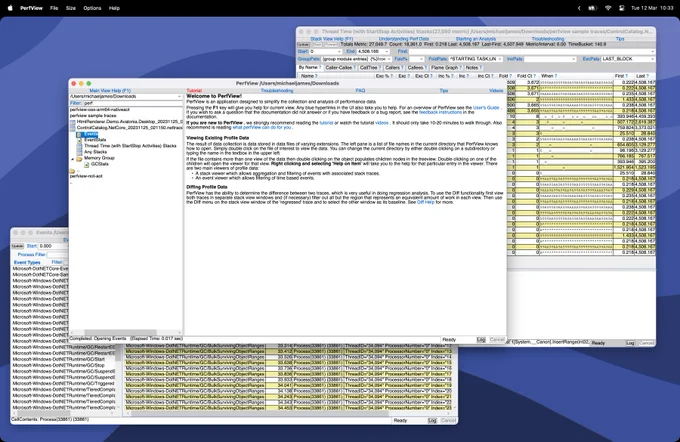680x442 pixels.
Task: Click the Find text box in stack window
Action: (531, 52)
